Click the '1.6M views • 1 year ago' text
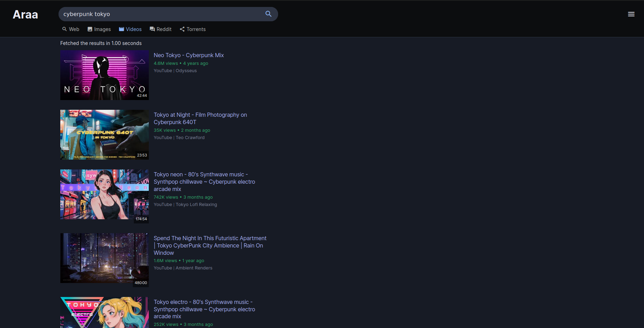 (179, 261)
